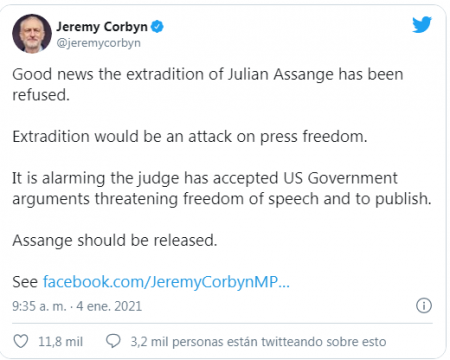
Task: Open the facebook.com/JeremyCorbynMP link
Action: tap(166, 282)
